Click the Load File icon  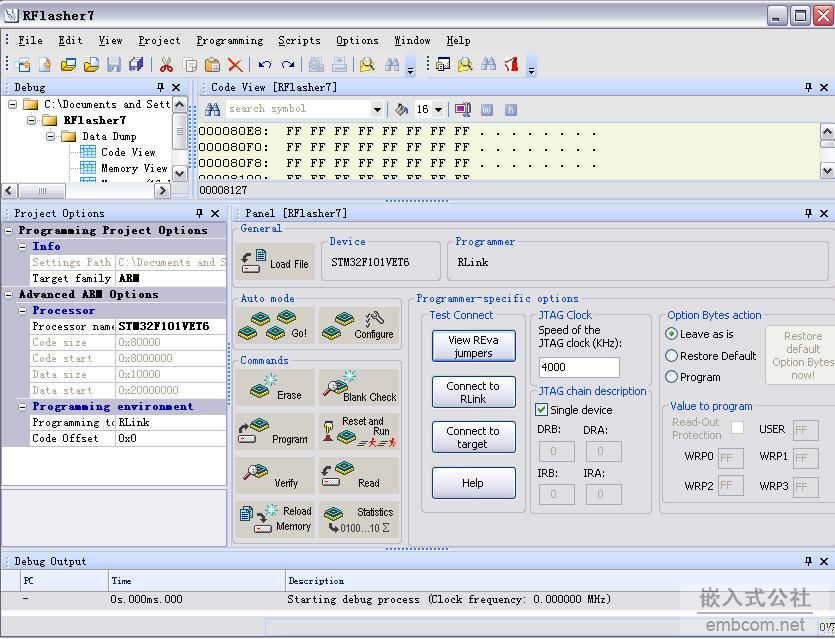pyautogui.click(x=275, y=262)
